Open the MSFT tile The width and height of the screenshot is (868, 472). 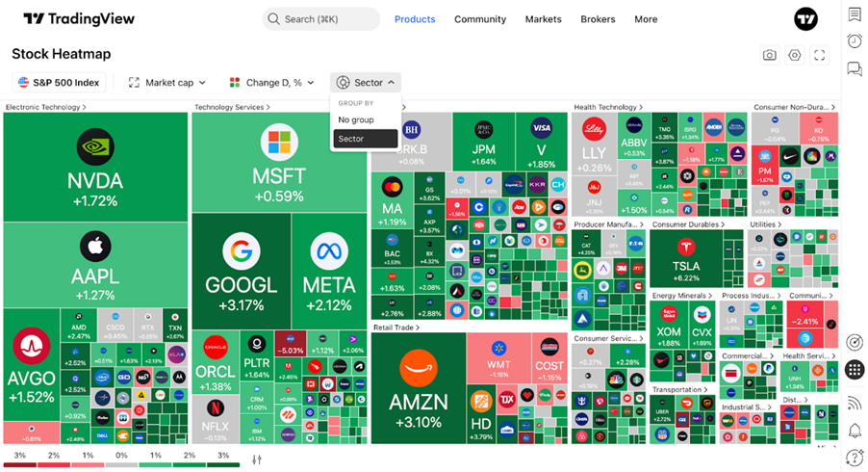click(x=279, y=163)
